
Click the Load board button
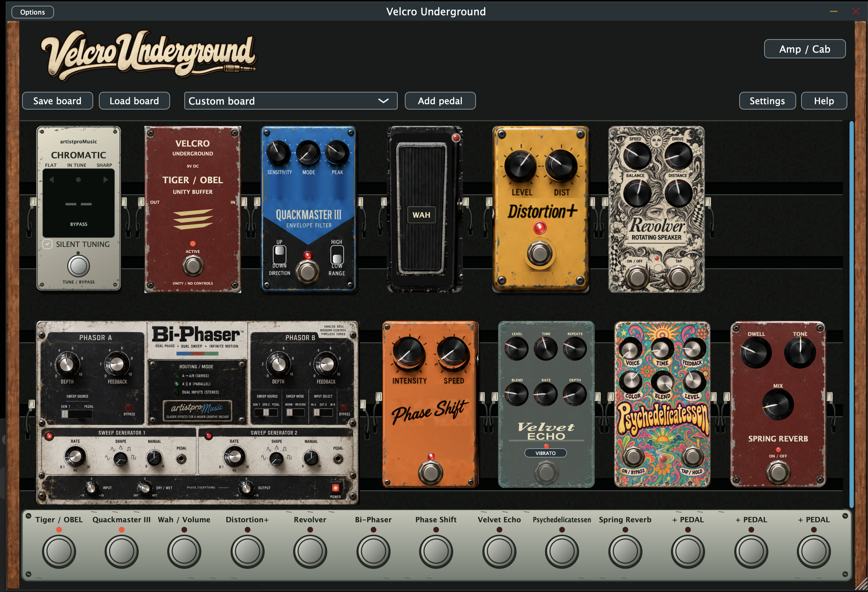pos(134,101)
